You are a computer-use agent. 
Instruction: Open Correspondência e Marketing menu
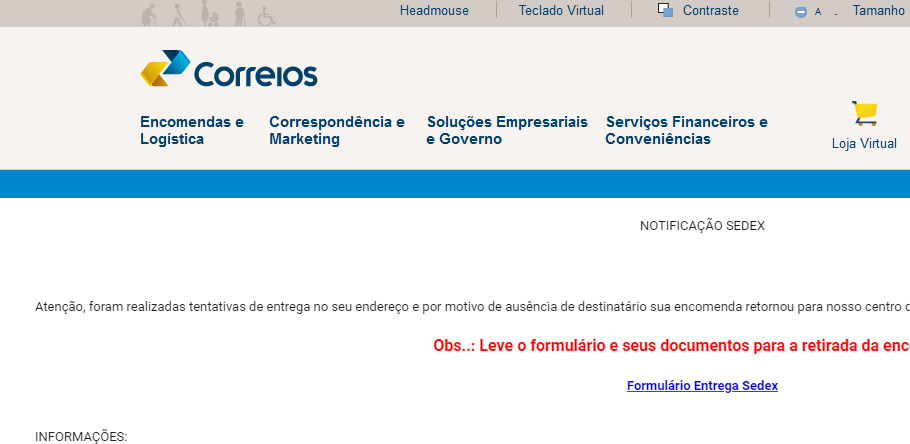[x=337, y=131]
